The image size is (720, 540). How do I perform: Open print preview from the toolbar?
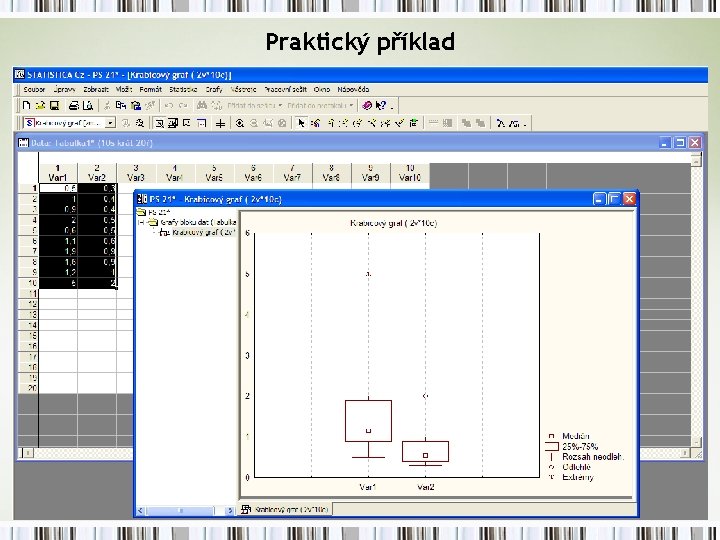88,106
